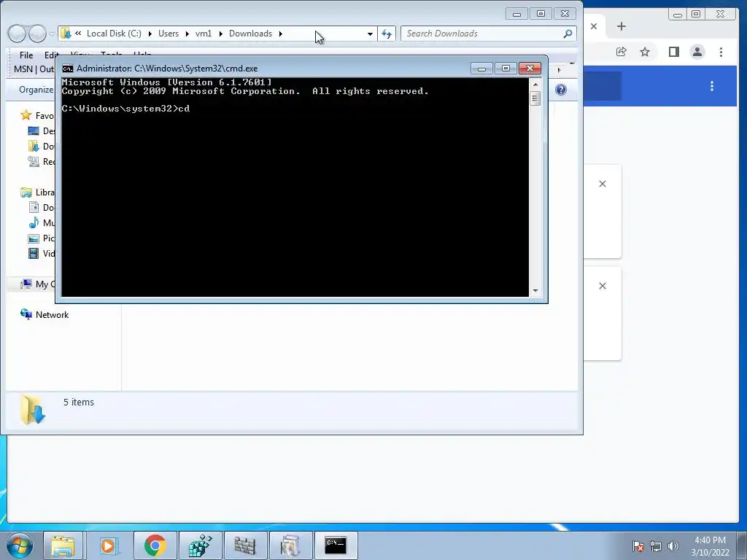Select the Documents library icon
Image resolution: width=747 pixels, height=560 pixels.
pyautogui.click(x=34, y=207)
